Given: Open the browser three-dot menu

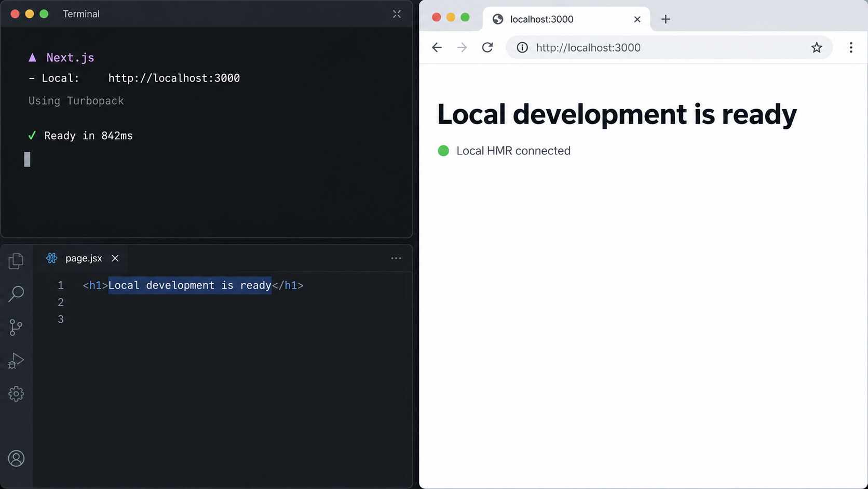Looking at the screenshot, I should click(851, 47).
